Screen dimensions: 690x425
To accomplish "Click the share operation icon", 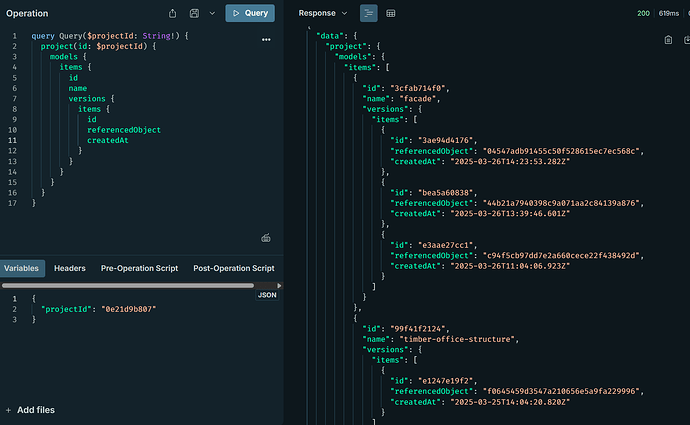I will [x=172, y=13].
